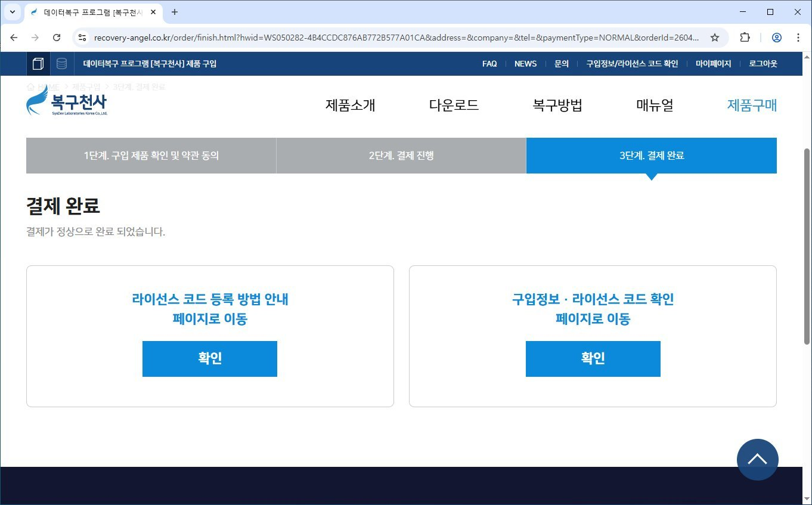Open 문의 link

(x=562, y=64)
